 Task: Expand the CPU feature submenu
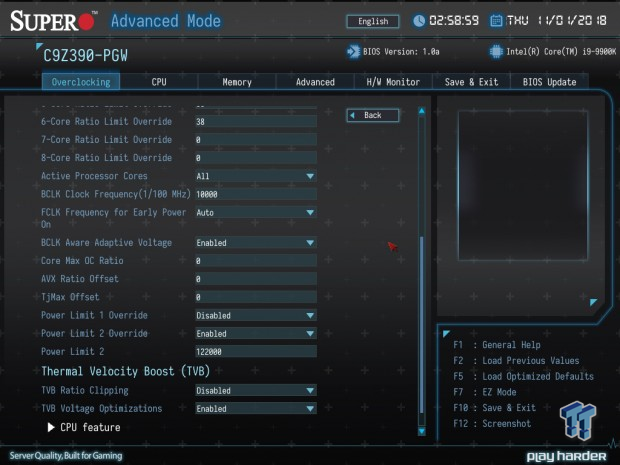coord(84,427)
